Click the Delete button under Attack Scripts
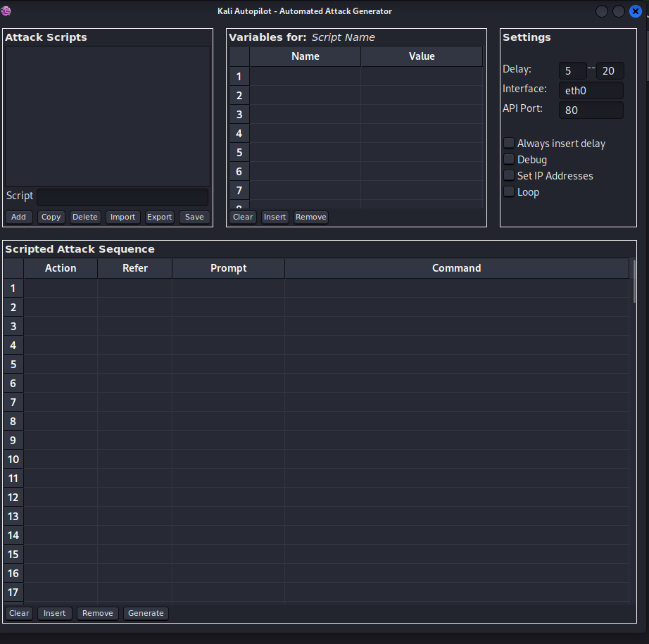649x644 pixels. pos(85,217)
